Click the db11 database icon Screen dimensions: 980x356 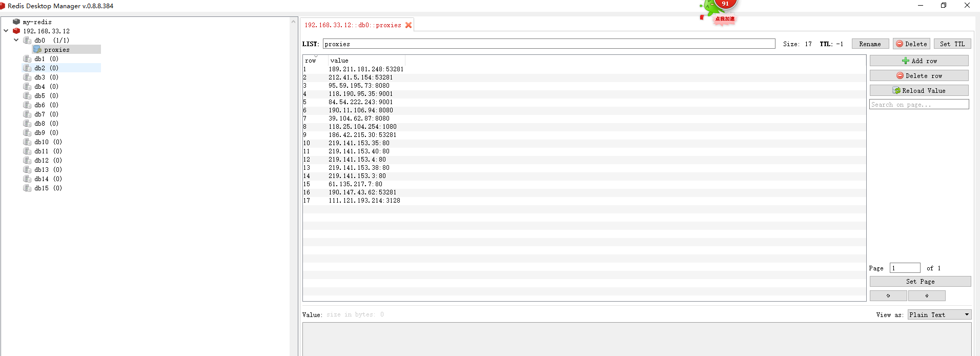pyautogui.click(x=27, y=151)
